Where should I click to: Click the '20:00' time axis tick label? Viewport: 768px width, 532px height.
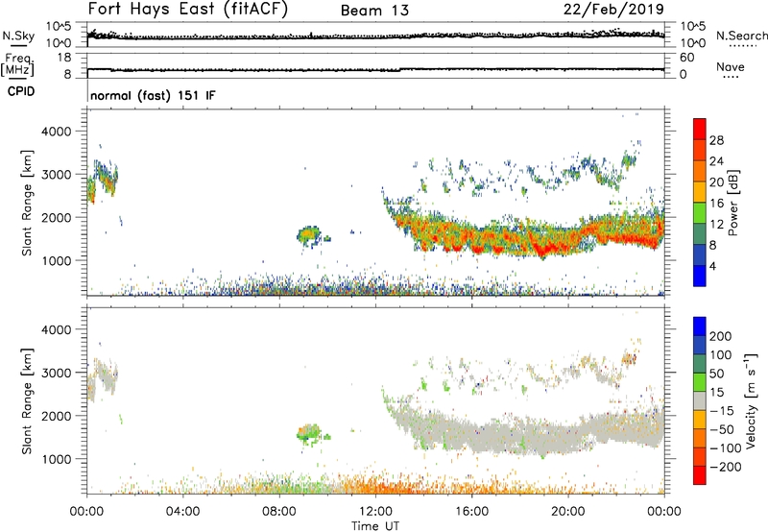(567, 512)
